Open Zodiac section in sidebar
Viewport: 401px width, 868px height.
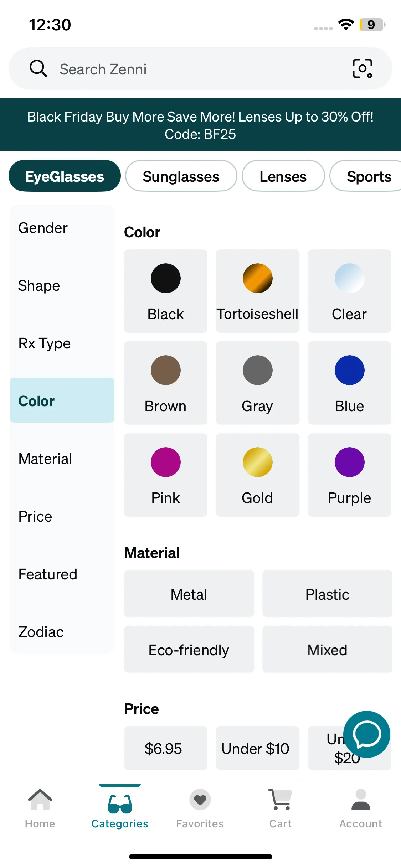click(x=41, y=632)
